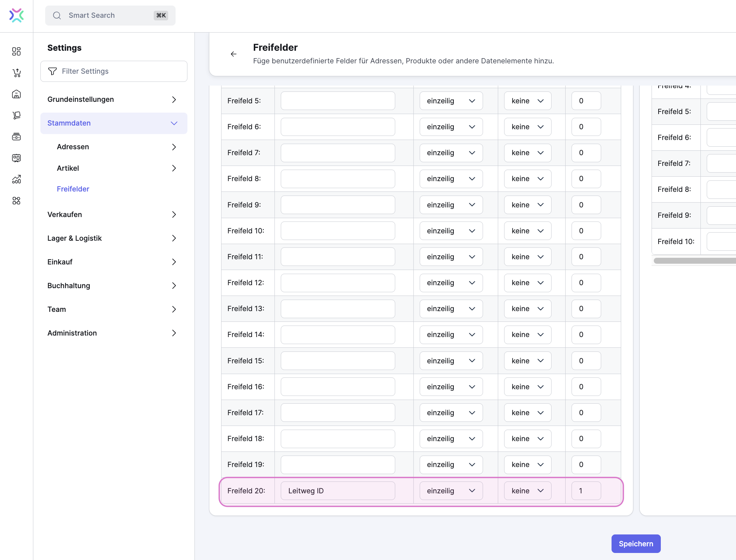Viewport: 736px width, 560px height.
Task: Expand Buchhaltung section
Action: [x=114, y=286]
